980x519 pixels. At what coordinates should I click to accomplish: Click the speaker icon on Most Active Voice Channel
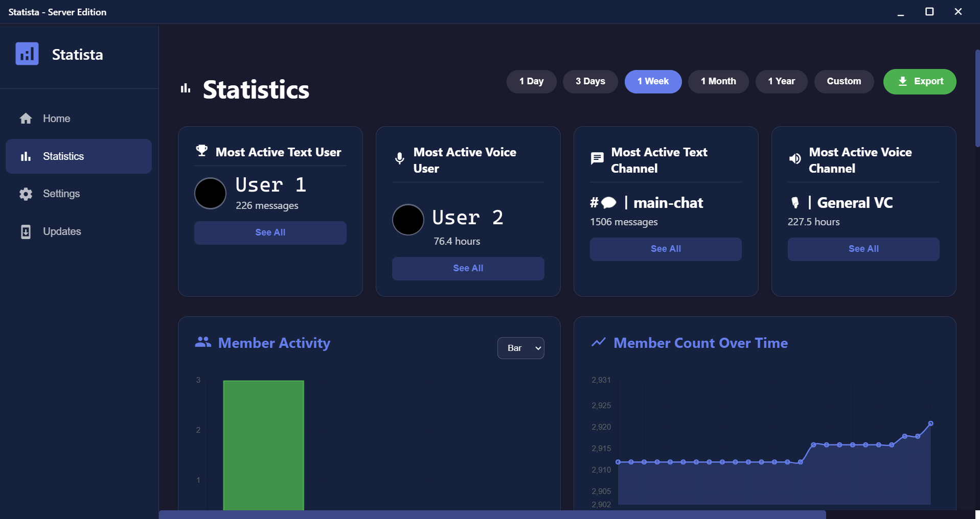click(x=795, y=158)
